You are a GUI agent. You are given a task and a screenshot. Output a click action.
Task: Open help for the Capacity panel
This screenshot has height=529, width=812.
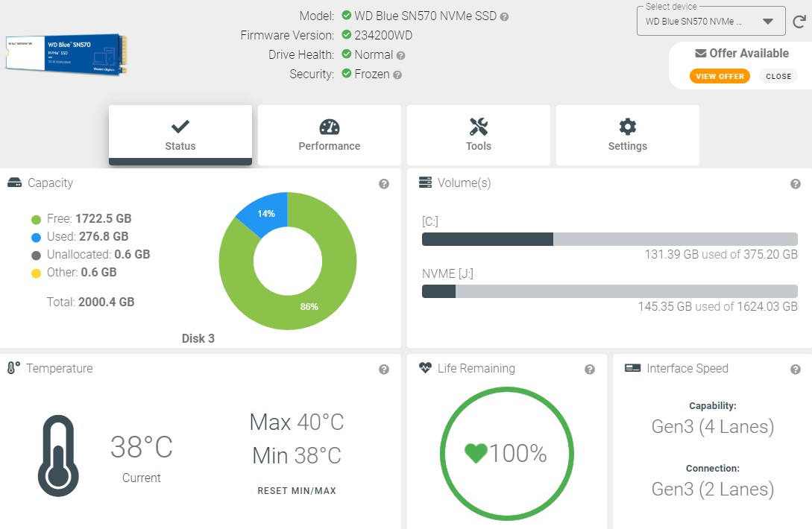click(384, 184)
